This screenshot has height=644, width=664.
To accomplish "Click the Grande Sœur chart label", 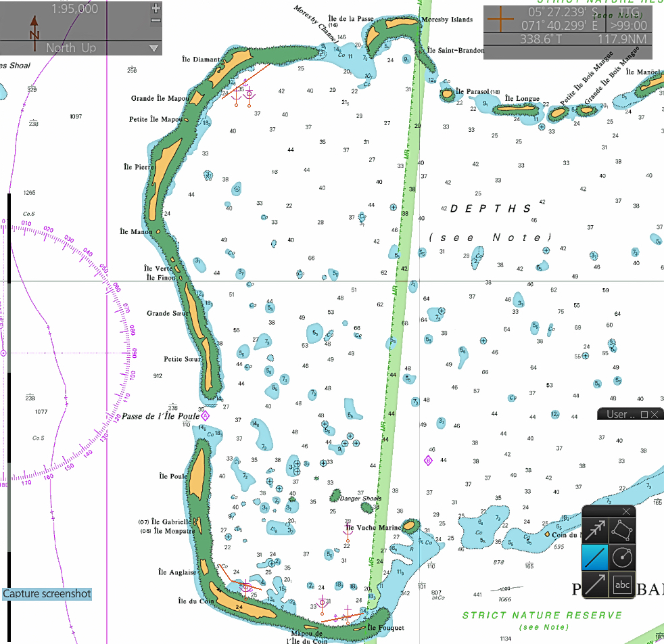I will tap(168, 313).
